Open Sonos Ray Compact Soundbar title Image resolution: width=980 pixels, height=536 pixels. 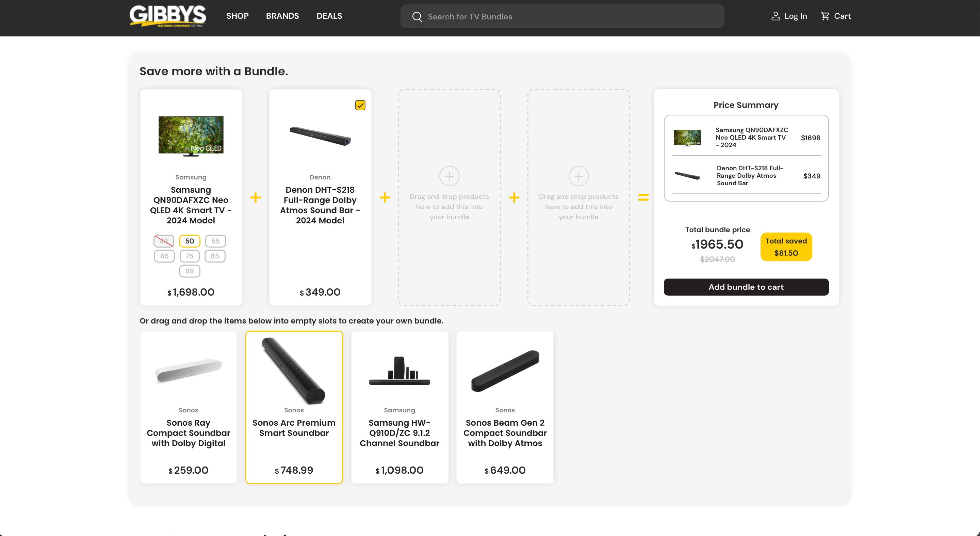[x=188, y=433]
